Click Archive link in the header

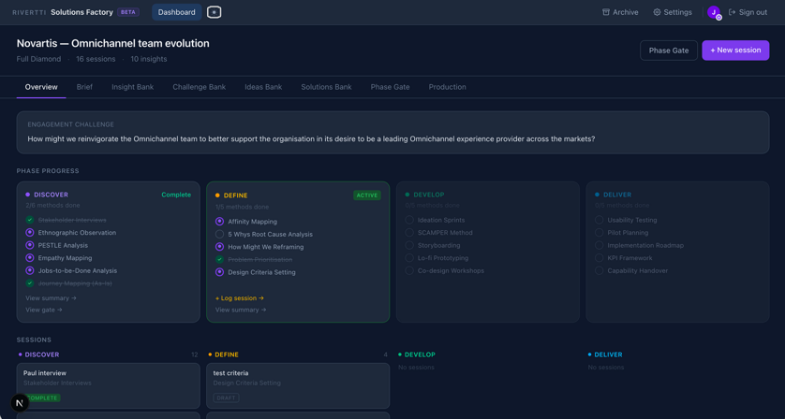coord(620,12)
